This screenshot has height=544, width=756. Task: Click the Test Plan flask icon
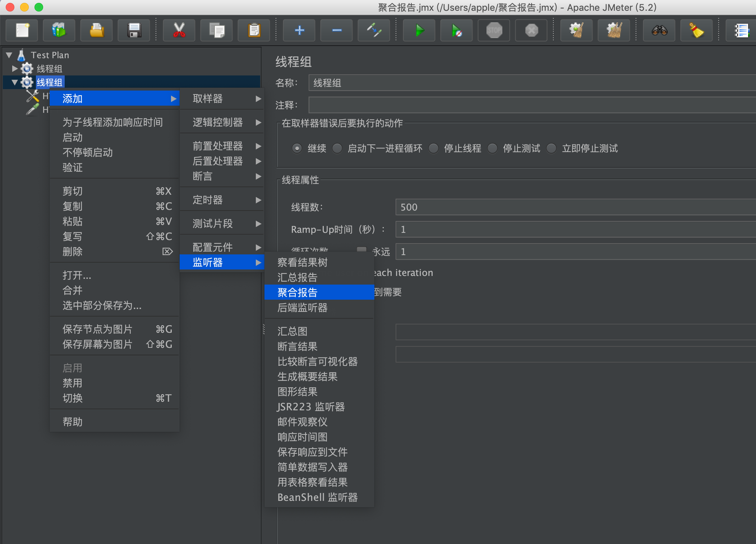[22, 55]
